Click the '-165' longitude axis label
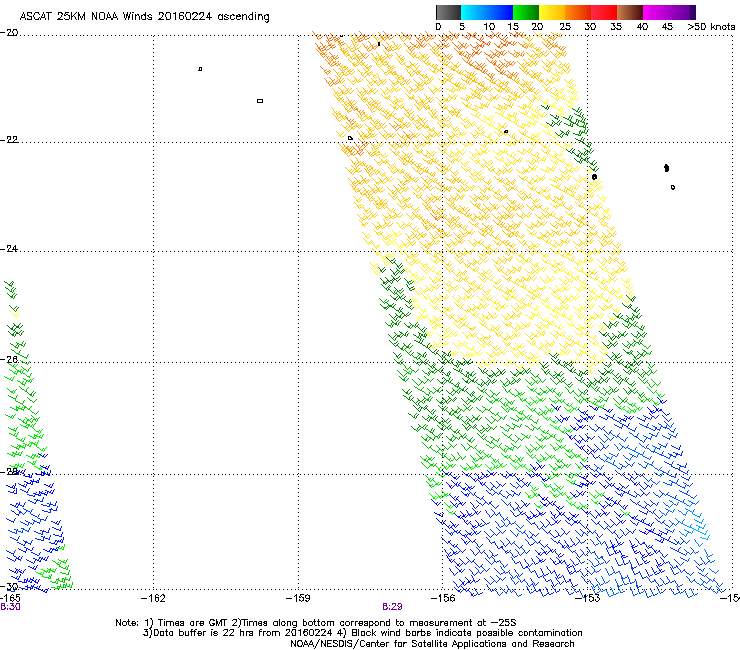The width and height of the screenshot is (740, 650). pyautogui.click(x=10, y=599)
